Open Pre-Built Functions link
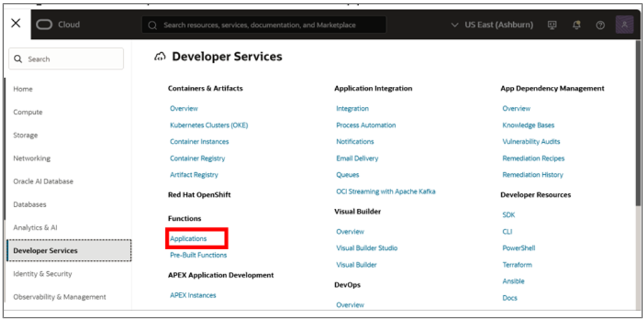This screenshot has width=644, height=319. pyautogui.click(x=198, y=255)
